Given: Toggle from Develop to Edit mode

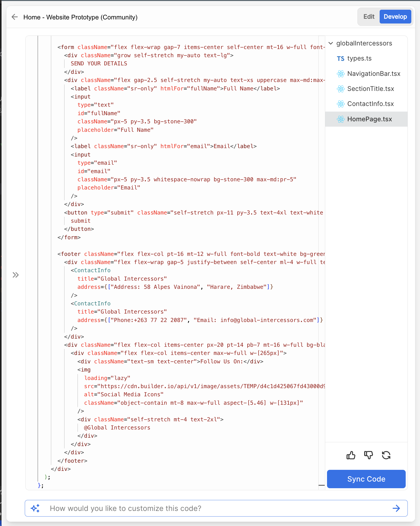Looking at the screenshot, I should [x=369, y=16].
